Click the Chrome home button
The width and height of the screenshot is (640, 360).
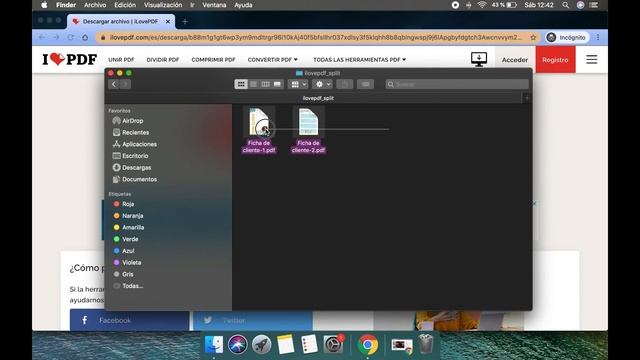(85, 38)
